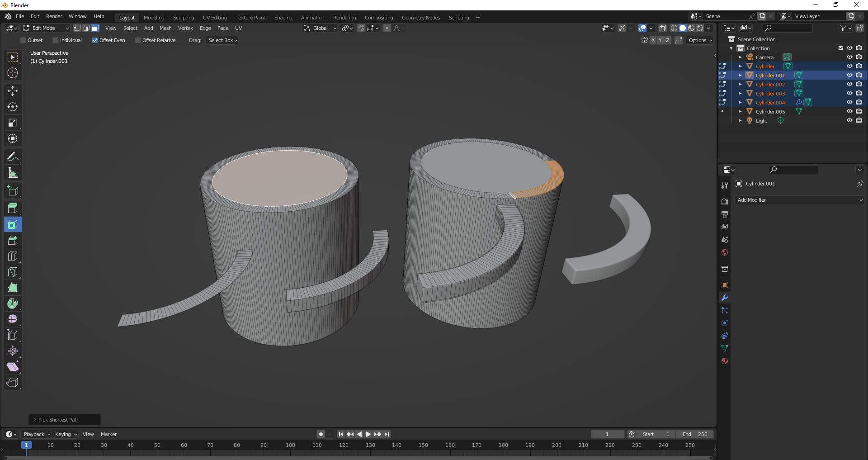The height and width of the screenshot is (460, 868).
Task: Select the Rotate tool
Action: pos(13,107)
